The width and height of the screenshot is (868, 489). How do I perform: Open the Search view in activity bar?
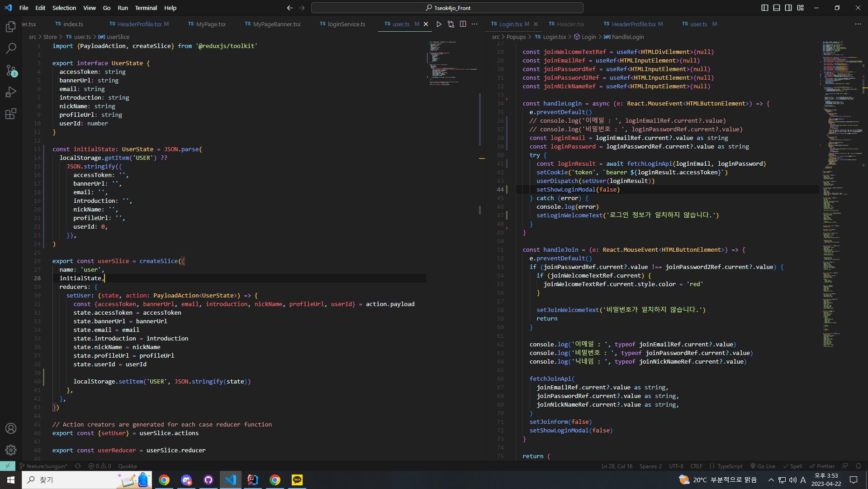click(x=11, y=48)
